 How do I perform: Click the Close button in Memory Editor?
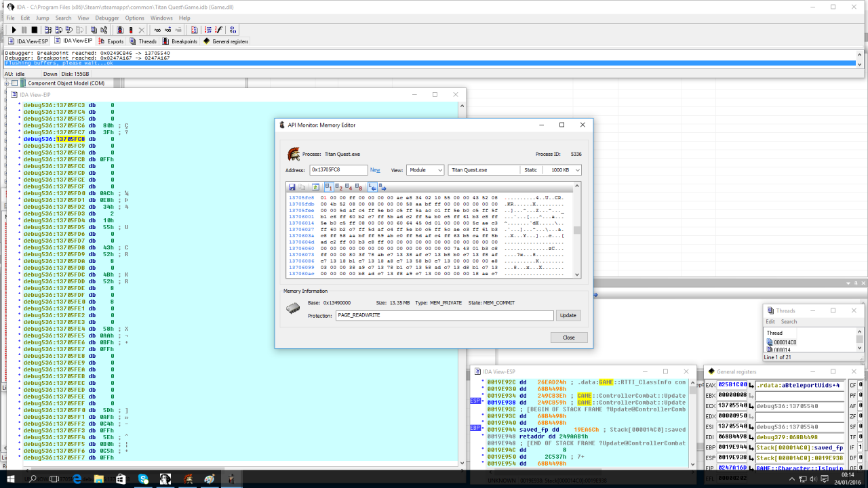pyautogui.click(x=568, y=338)
